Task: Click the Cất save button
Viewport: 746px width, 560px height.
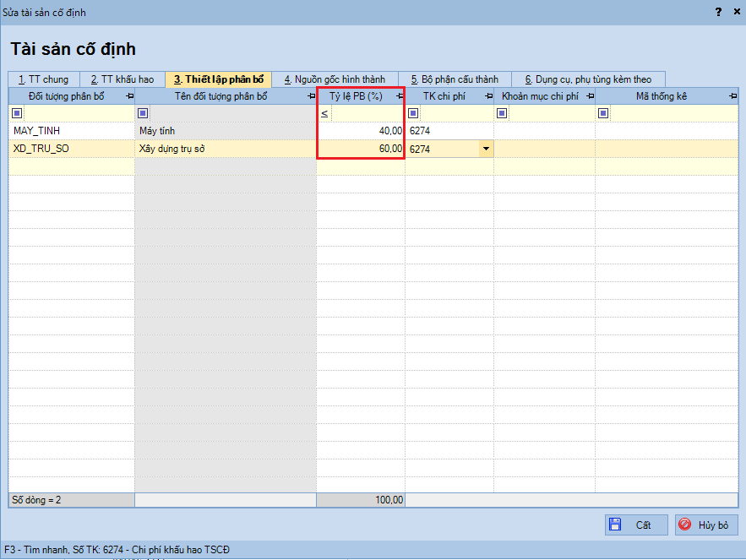Action: [635, 525]
